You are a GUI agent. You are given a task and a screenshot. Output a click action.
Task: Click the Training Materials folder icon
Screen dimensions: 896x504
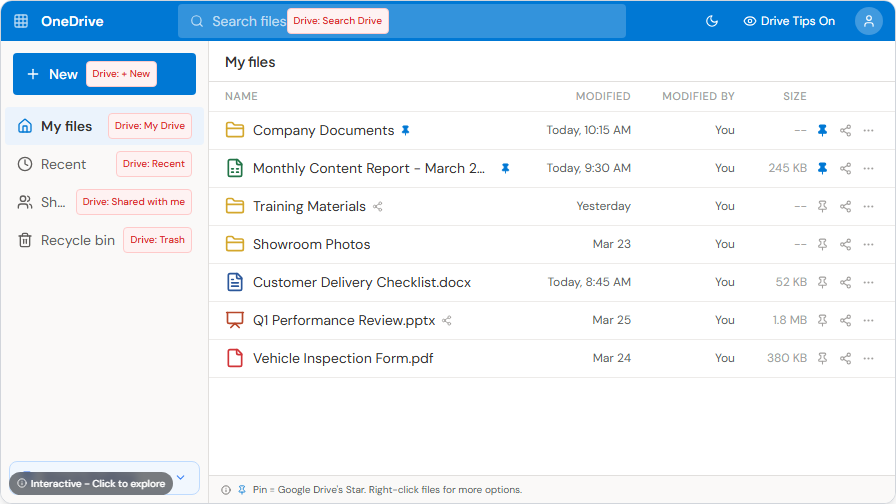[x=235, y=206]
